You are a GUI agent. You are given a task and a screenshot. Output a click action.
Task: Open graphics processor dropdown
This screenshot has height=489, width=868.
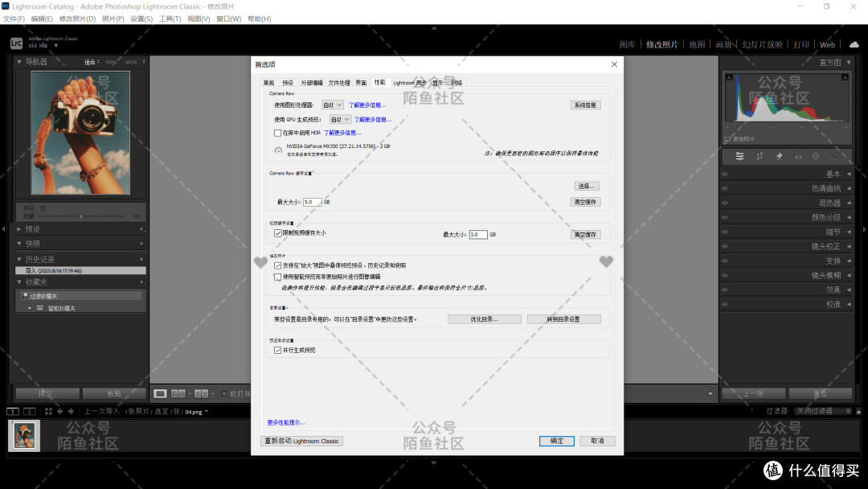[x=333, y=105]
